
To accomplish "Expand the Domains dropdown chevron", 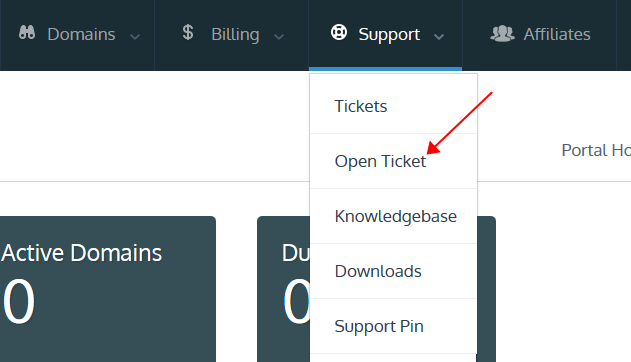I will click(135, 37).
